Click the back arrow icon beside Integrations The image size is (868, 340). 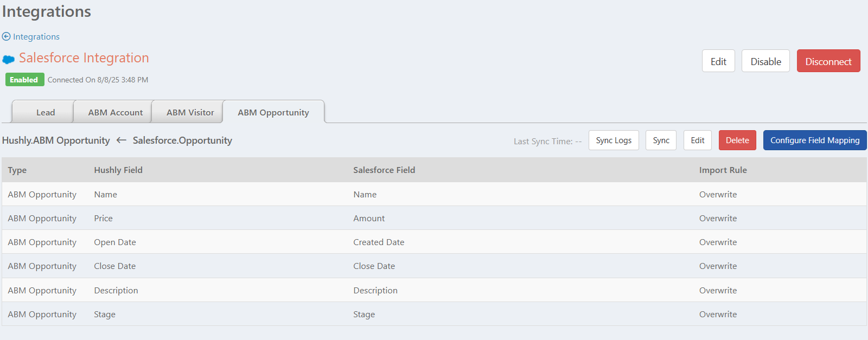point(6,36)
